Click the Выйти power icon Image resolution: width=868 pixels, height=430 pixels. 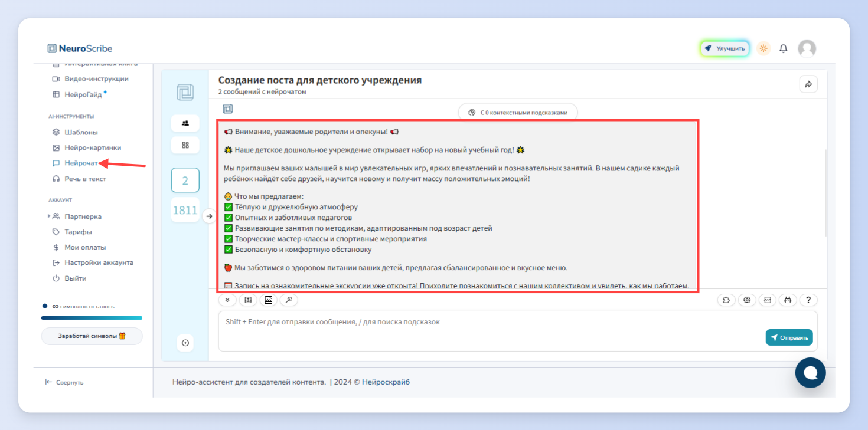56,278
